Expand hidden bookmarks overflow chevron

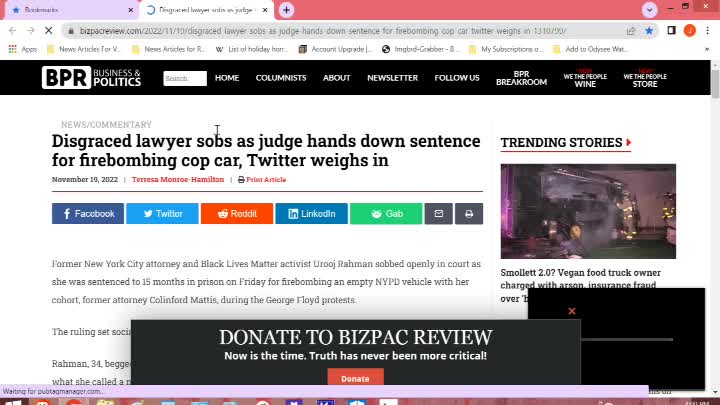(x=707, y=49)
